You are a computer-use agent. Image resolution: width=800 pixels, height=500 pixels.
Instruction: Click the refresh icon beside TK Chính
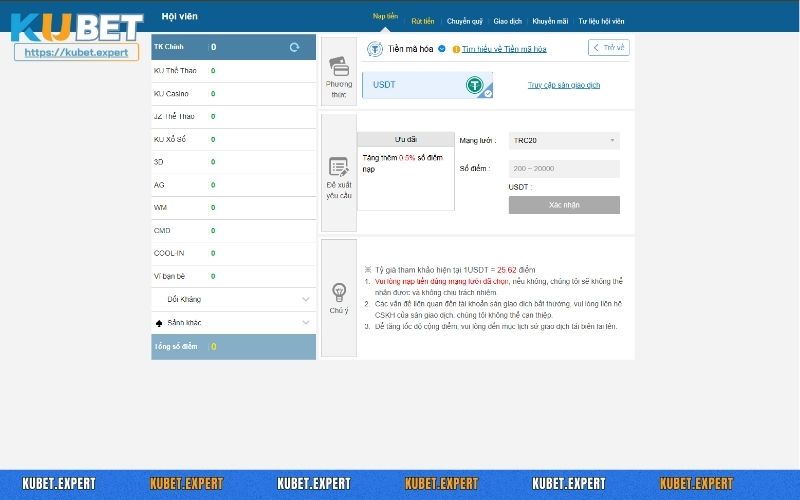tap(294, 47)
